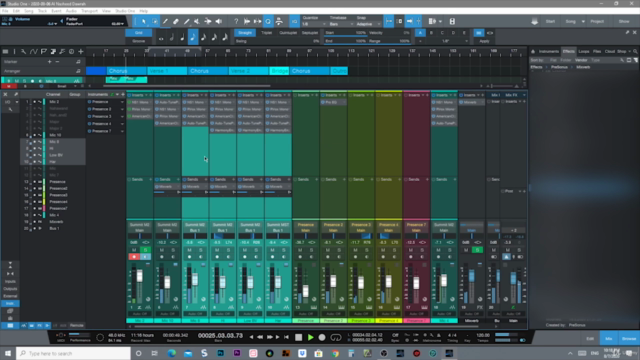Switch to the Loops browser tab
Viewport: 640px width, 360px height.
pyautogui.click(x=584, y=51)
